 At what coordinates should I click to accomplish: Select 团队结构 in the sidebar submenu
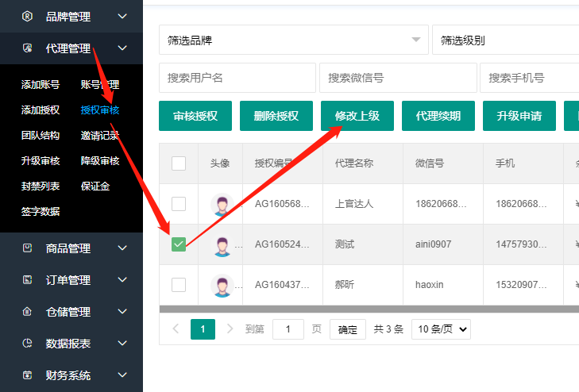(41, 136)
